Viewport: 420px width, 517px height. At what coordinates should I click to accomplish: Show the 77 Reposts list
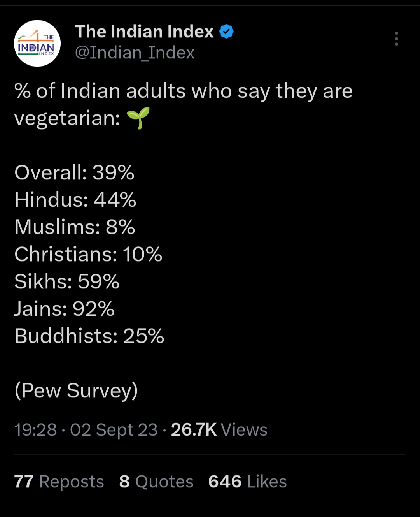pyautogui.click(x=59, y=482)
